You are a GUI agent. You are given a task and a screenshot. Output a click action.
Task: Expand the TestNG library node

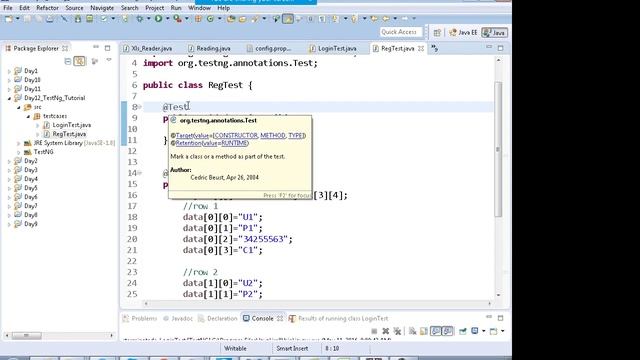(x=18, y=152)
